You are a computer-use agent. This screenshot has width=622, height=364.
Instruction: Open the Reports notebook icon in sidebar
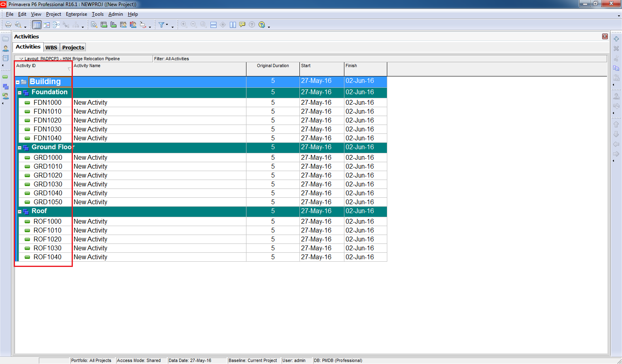tap(6, 58)
